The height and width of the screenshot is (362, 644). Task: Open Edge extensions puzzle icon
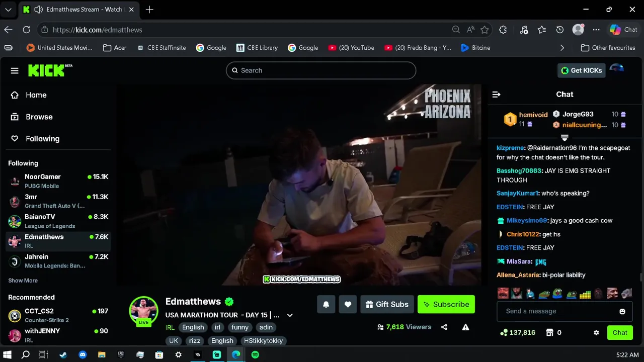coord(503,30)
